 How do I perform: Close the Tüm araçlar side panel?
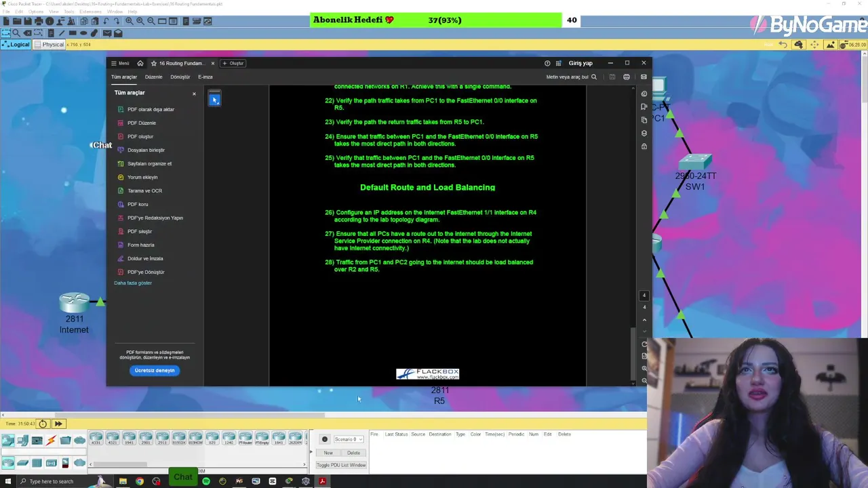coord(194,94)
